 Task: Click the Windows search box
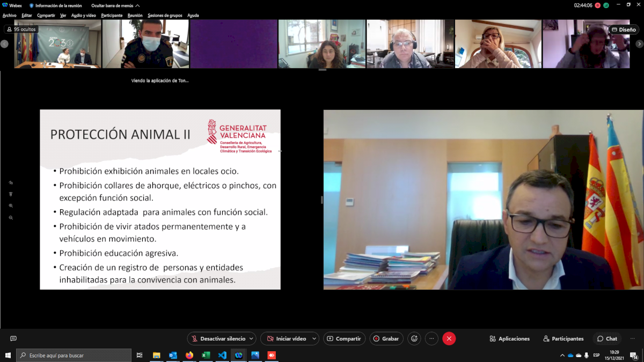point(75,355)
